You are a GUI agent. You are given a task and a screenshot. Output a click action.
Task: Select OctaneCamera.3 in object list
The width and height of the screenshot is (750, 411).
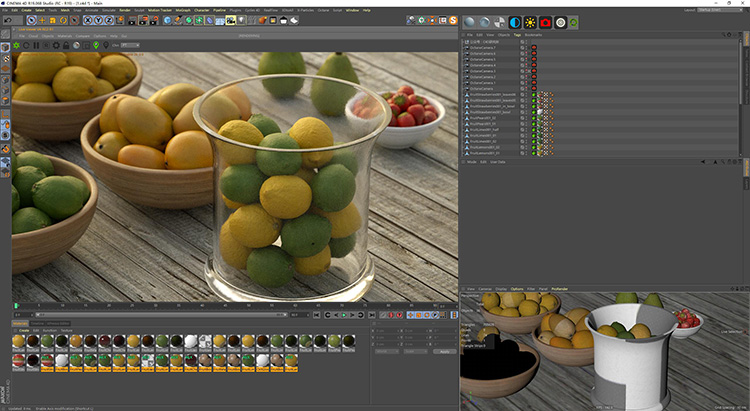[482, 71]
